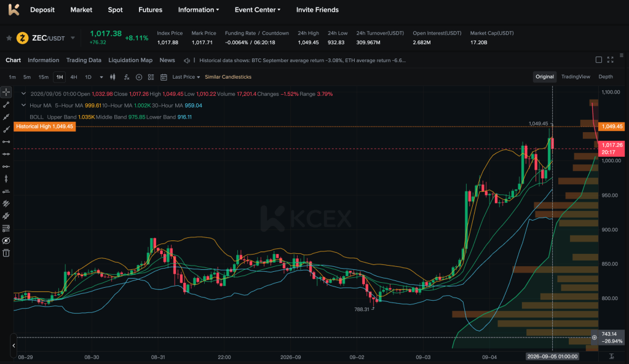Open the menu icon above price scale
The width and height of the screenshot is (629, 364).
(622, 55)
